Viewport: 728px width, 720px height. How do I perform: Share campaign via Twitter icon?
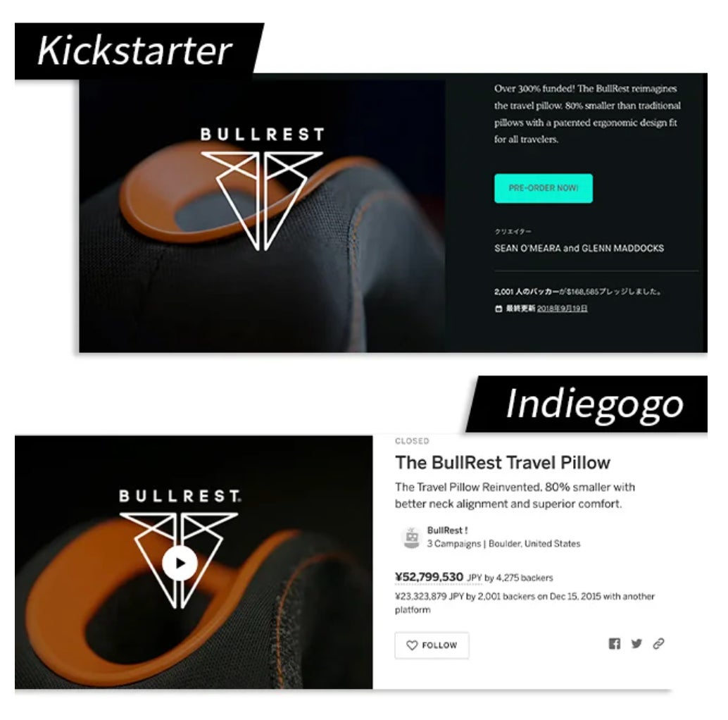coord(636,643)
